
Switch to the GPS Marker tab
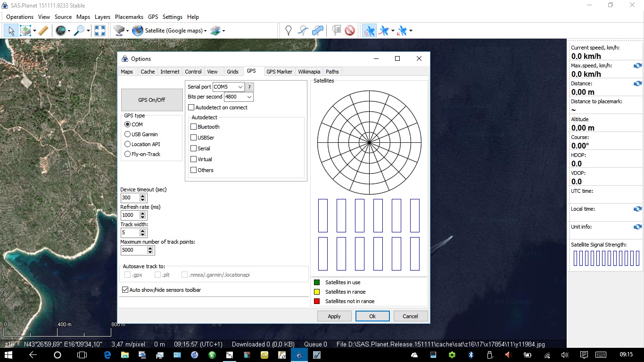[x=279, y=72]
